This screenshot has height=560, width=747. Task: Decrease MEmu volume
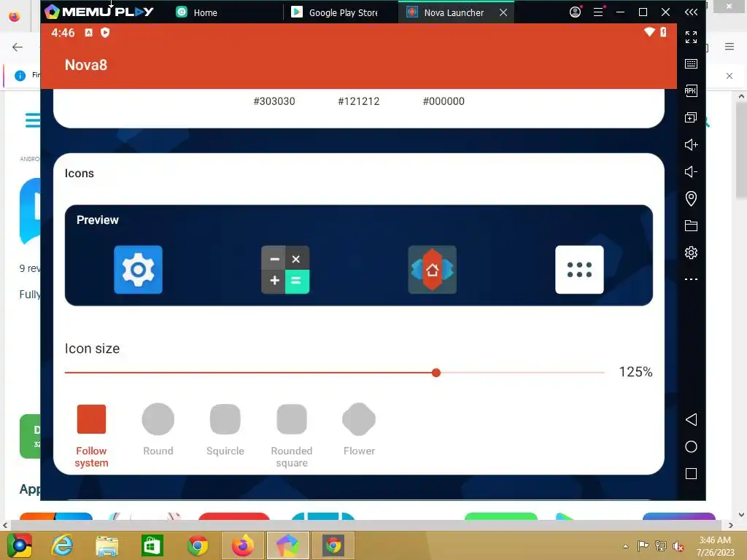tap(691, 171)
